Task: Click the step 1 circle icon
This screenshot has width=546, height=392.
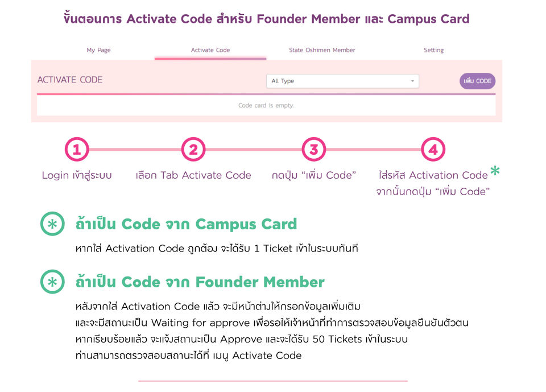Action: tap(77, 150)
